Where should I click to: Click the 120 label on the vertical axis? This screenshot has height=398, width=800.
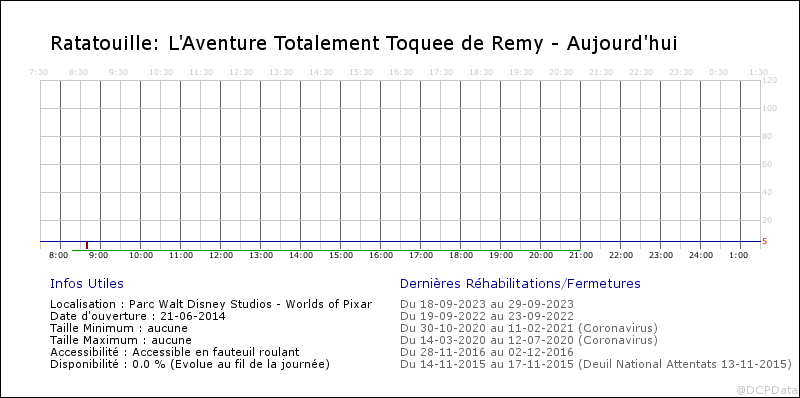pyautogui.click(x=769, y=81)
